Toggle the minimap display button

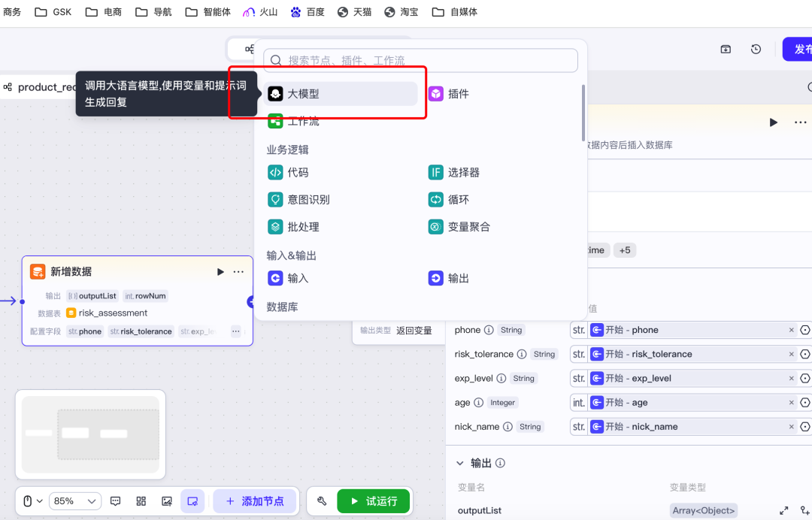pyautogui.click(x=192, y=501)
